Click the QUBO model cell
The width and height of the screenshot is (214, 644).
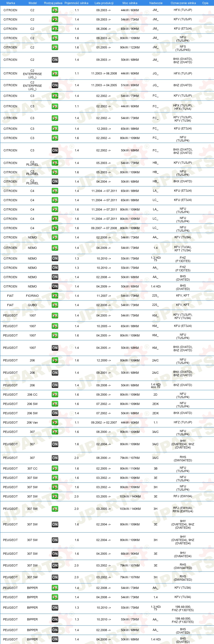(32, 305)
